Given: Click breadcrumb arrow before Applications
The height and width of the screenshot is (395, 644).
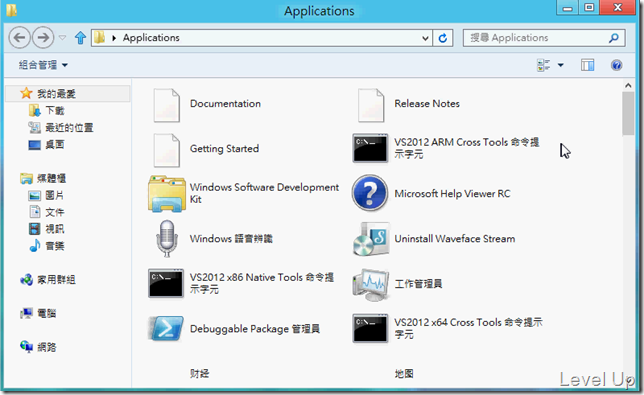Looking at the screenshot, I should (x=114, y=38).
